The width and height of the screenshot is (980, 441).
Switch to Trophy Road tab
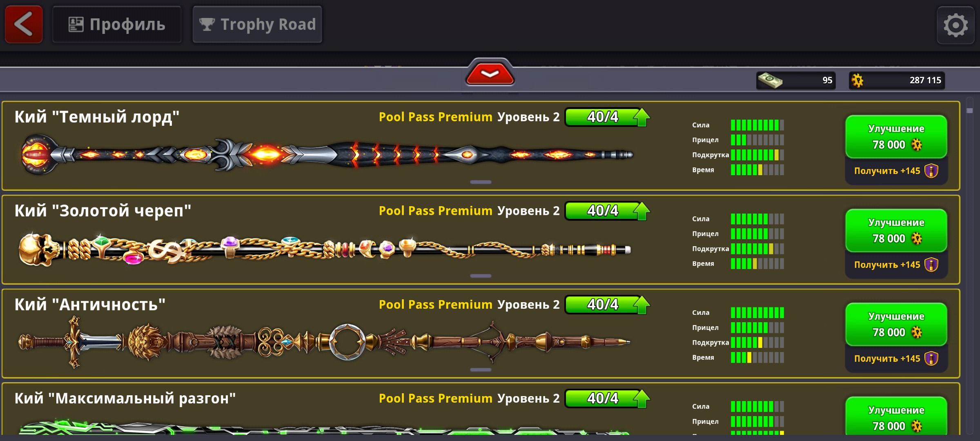pos(257,24)
